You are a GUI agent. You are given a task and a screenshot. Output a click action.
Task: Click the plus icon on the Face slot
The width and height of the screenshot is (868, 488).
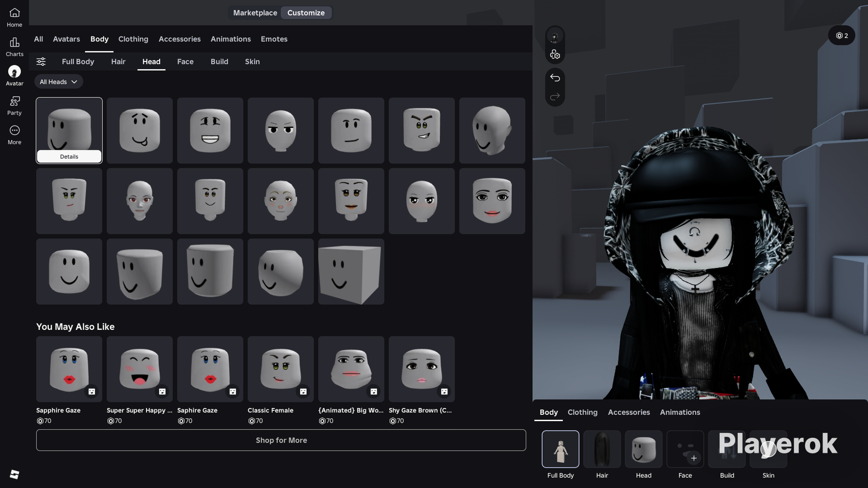click(x=694, y=458)
